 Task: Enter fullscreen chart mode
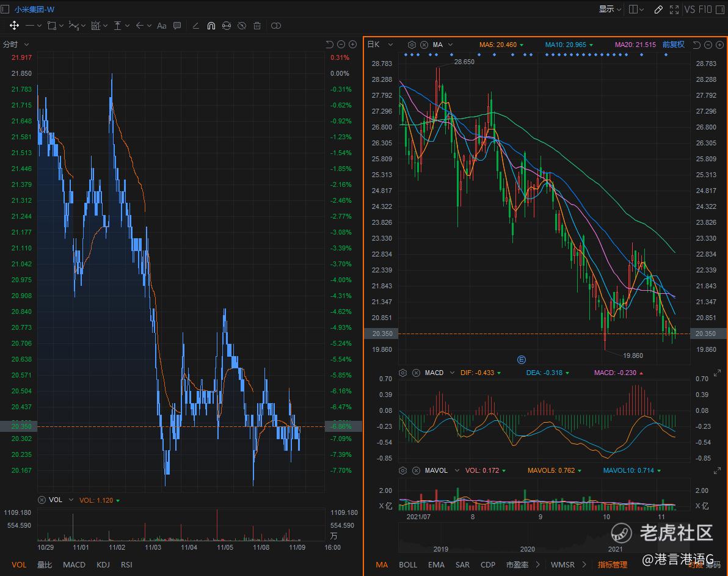click(674, 9)
